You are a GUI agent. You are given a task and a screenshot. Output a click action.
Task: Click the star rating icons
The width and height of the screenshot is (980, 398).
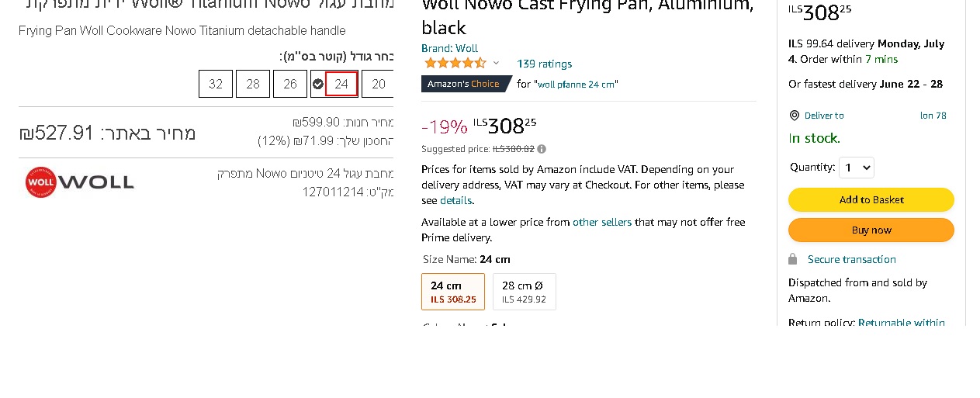(455, 64)
